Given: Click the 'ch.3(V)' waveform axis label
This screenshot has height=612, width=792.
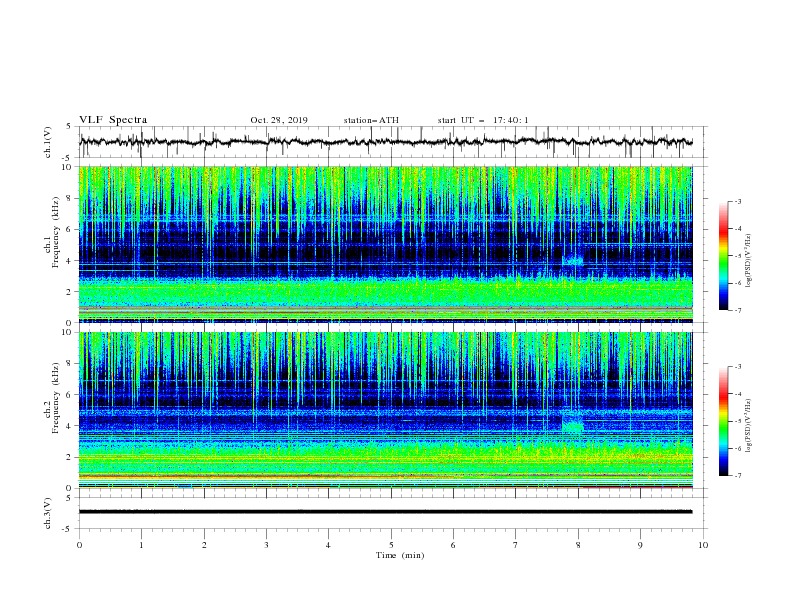Looking at the screenshot, I should pos(48,513).
